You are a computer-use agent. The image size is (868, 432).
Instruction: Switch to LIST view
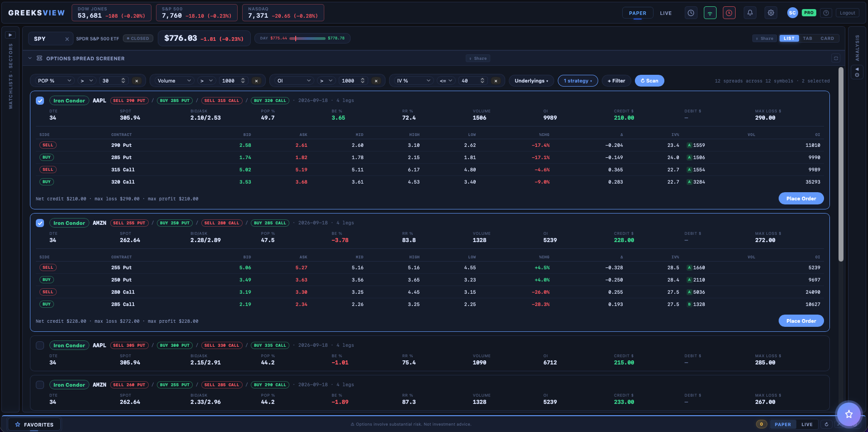point(789,39)
